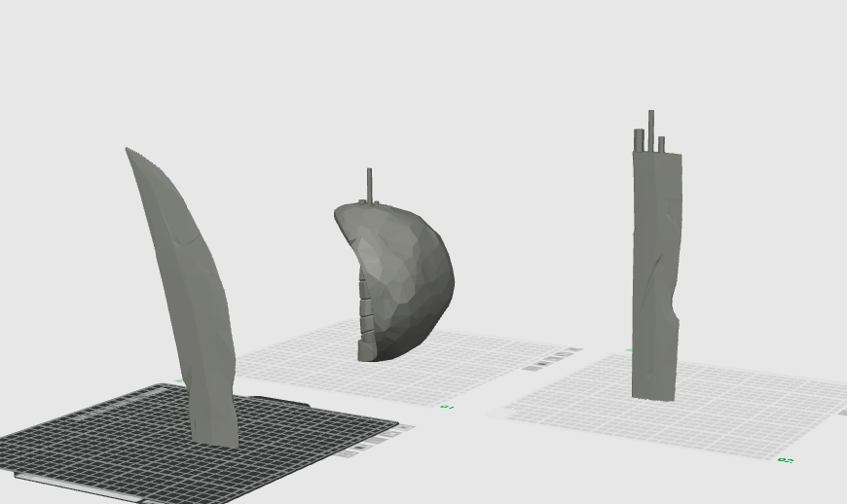Click the topmost icon in dark plate's side strip
Viewport: 847px width, 504px height.
(x=404, y=427)
